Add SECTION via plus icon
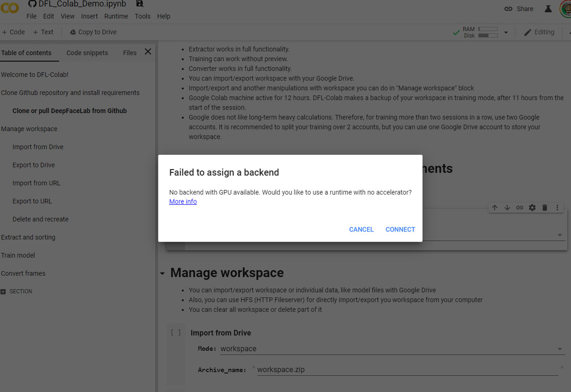The width and height of the screenshot is (571, 392). click(x=3, y=292)
